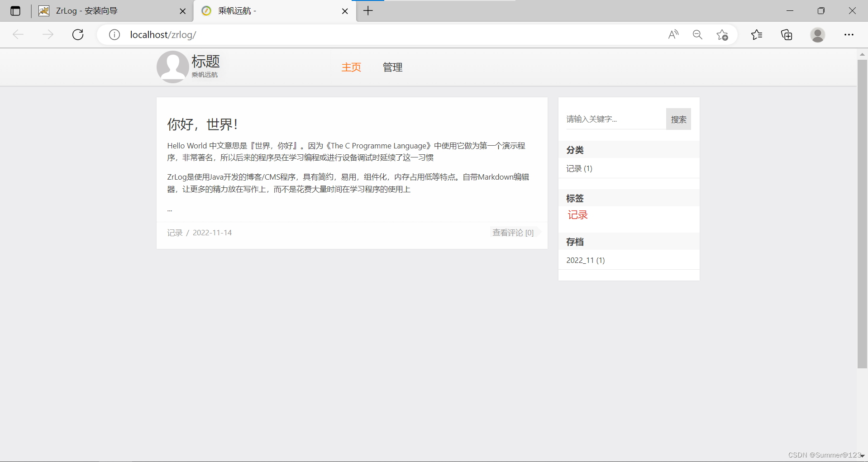Click the zoom out magnifier icon
Screen dimensions: 868x462
coord(697,34)
